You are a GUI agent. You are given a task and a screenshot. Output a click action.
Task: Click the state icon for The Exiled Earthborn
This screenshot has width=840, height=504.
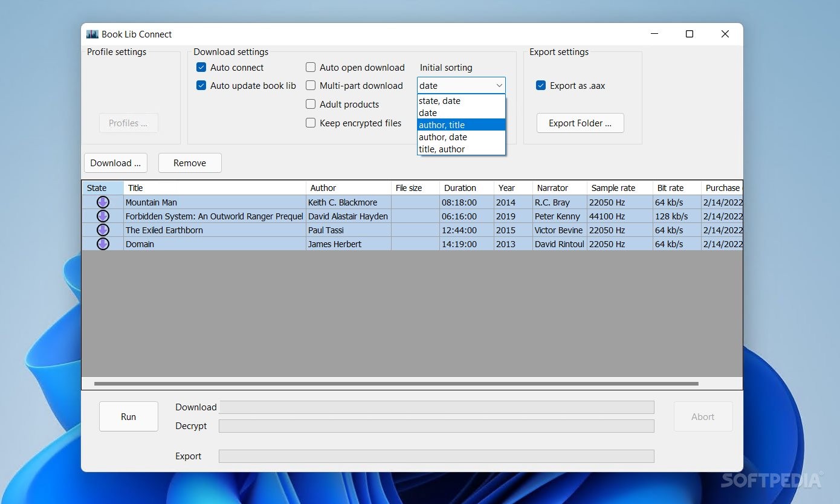103,230
